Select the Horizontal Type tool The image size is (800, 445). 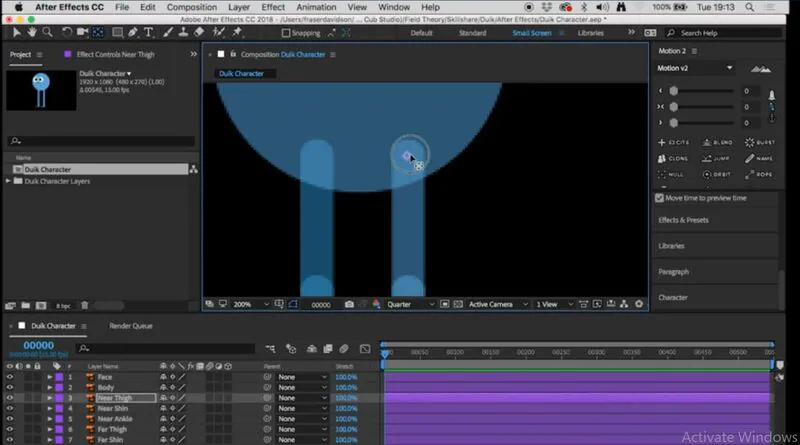point(148,33)
